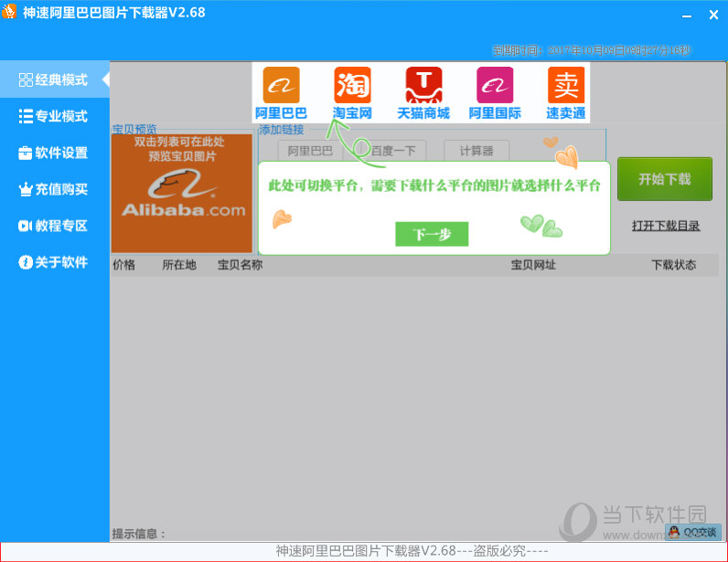Select the 阿里国际 platform icon
Viewport: 728px width, 562px height.
click(495, 93)
